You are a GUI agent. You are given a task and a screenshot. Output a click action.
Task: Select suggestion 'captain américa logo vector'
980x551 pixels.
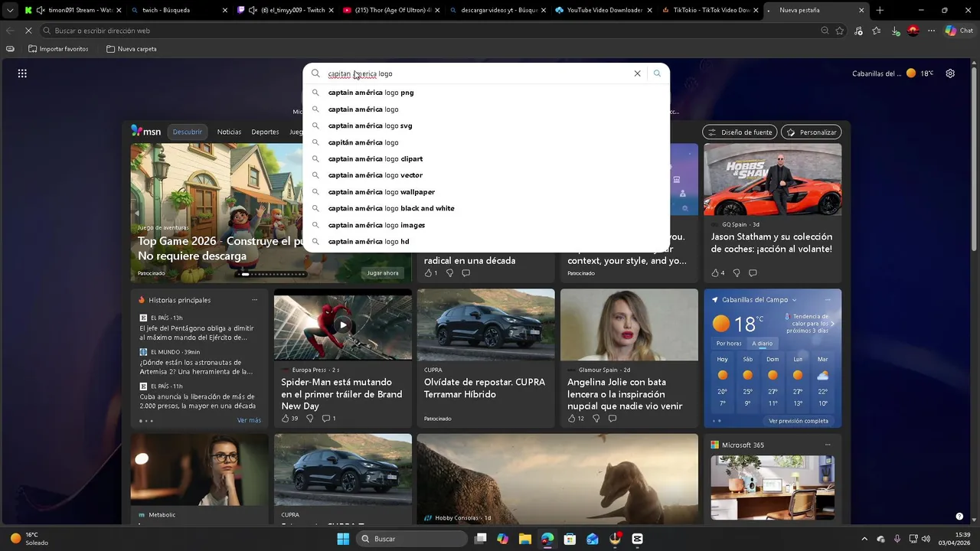click(x=486, y=175)
